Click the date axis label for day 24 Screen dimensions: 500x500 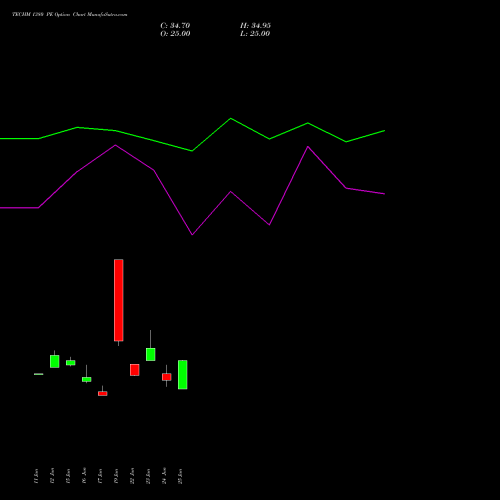(164, 476)
